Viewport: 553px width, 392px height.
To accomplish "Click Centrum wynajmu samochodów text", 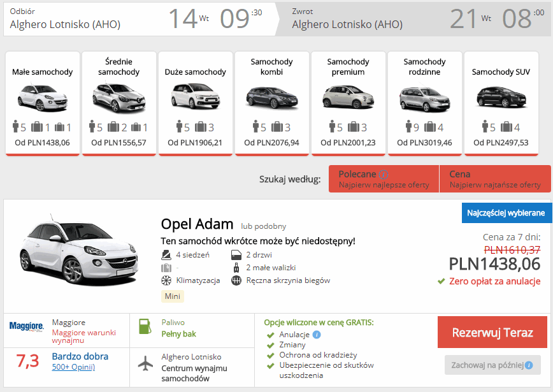I will tap(194, 374).
